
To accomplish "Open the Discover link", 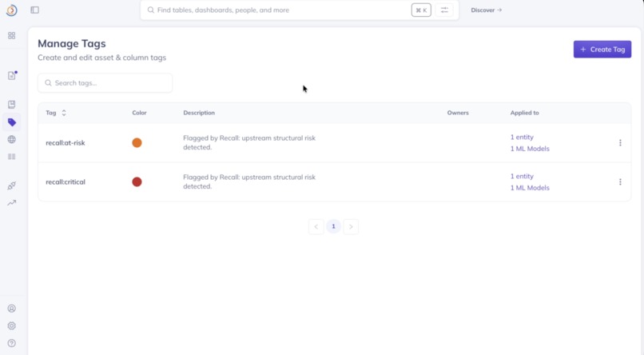I will pos(487,10).
